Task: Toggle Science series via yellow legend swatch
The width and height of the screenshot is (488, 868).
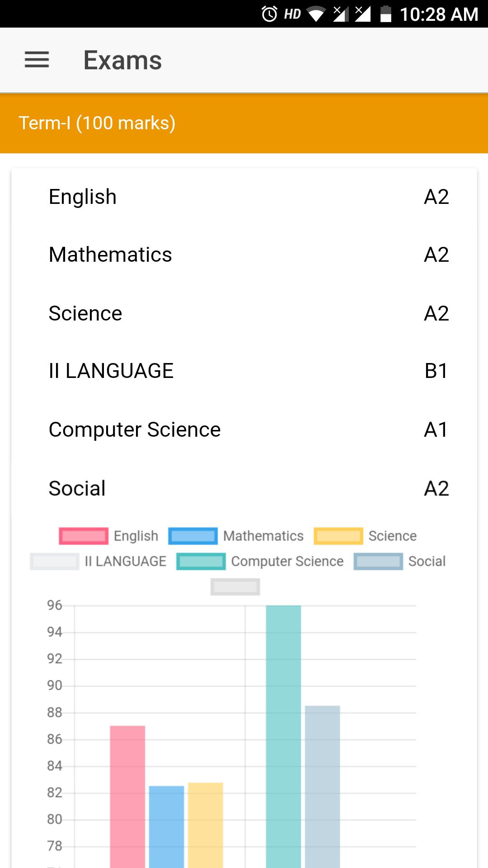Action: 338,536
